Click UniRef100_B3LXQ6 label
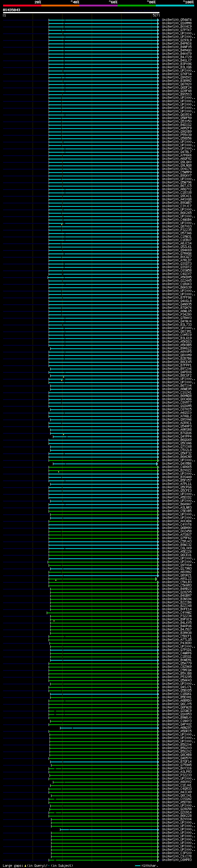 coord(177,67)
